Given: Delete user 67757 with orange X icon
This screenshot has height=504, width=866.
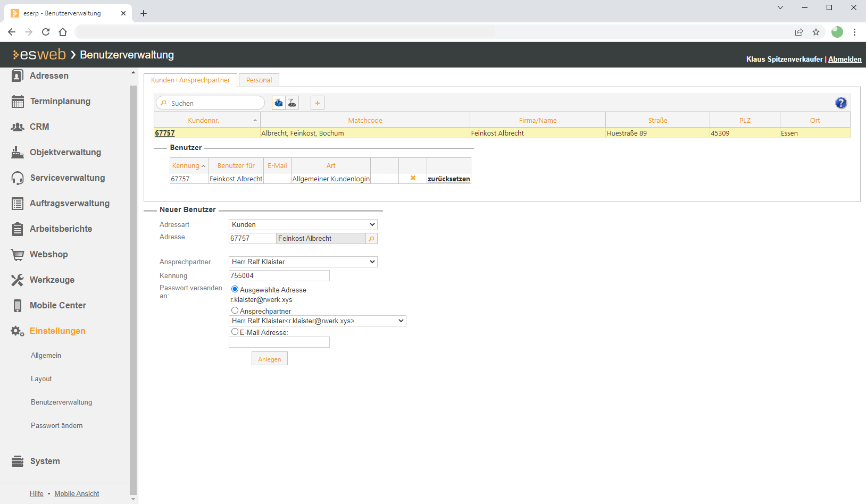Looking at the screenshot, I should (x=413, y=179).
